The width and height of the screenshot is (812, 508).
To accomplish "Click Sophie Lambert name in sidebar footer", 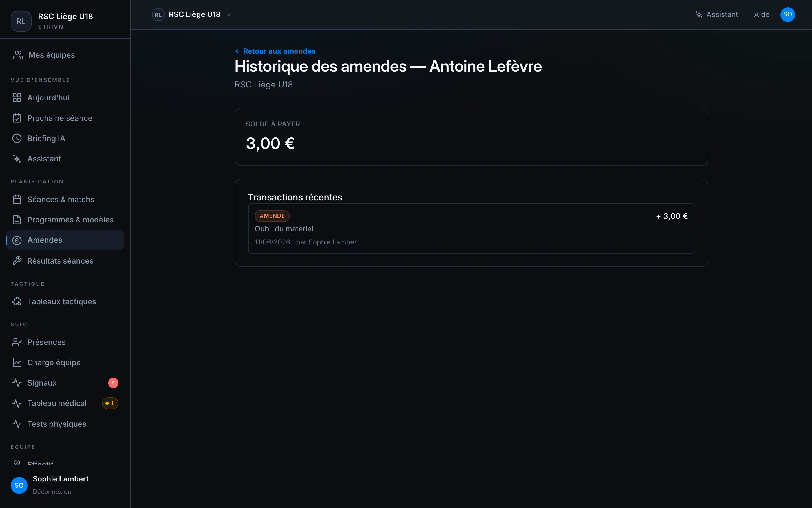I will [61, 479].
